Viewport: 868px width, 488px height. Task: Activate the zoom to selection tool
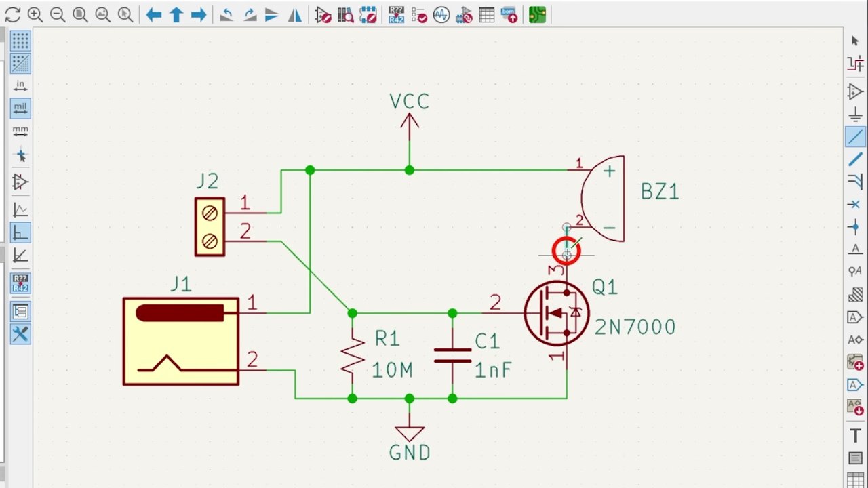(125, 15)
